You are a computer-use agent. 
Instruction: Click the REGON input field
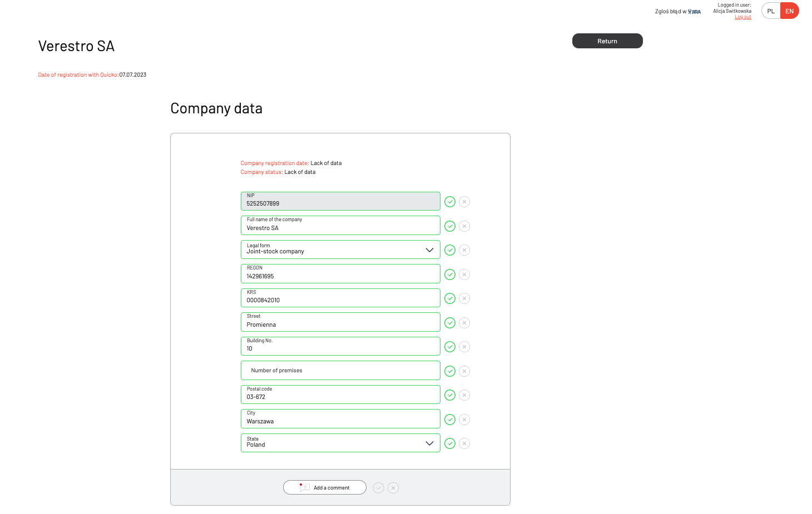click(x=340, y=274)
